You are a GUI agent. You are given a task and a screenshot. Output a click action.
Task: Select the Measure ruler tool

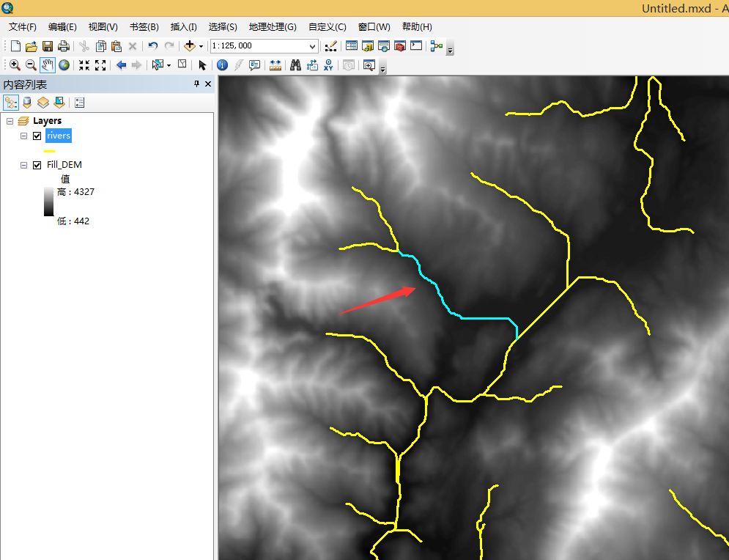(275, 65)
